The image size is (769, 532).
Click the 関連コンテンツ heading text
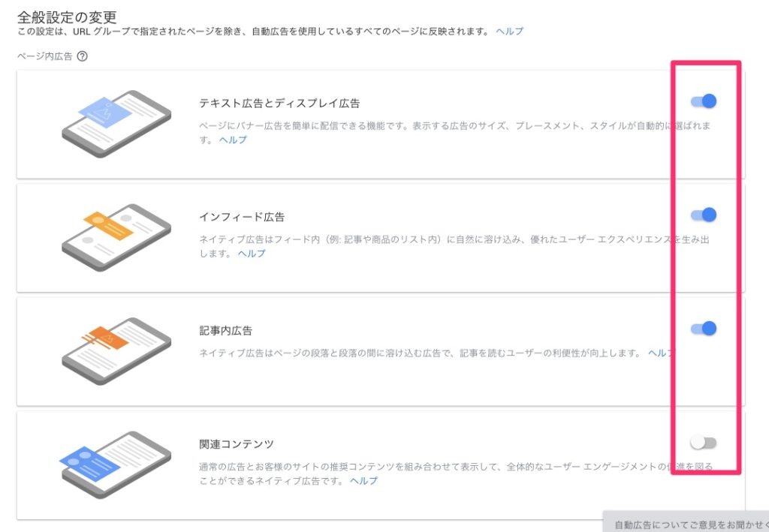click(x=237, y=444)
